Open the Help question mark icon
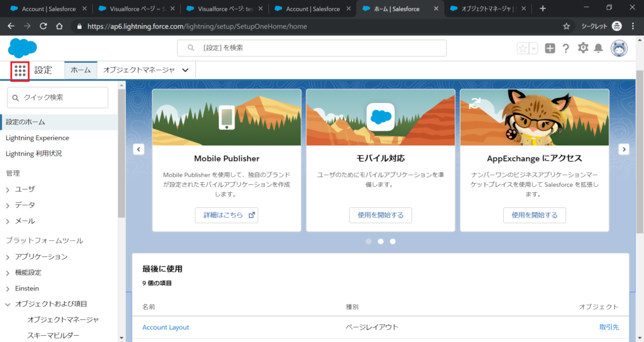 (566, 48)
